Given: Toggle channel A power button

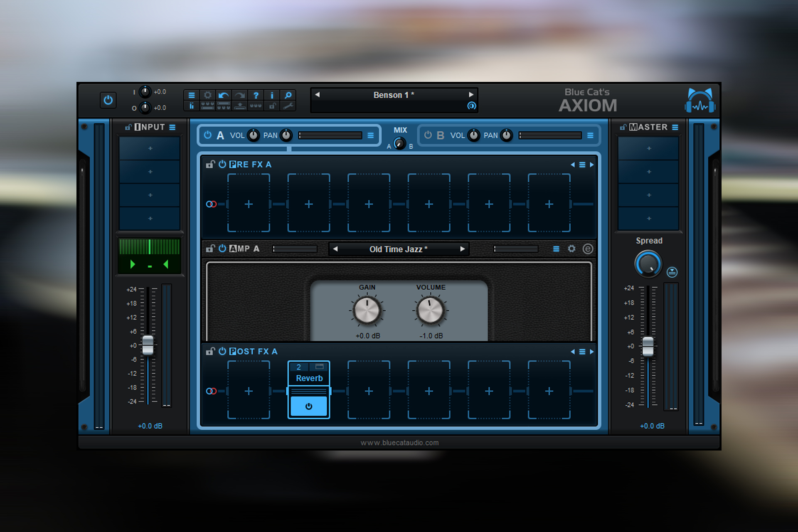Looking at the screenshot, I should pyautogui.click(x=208, y=135).
